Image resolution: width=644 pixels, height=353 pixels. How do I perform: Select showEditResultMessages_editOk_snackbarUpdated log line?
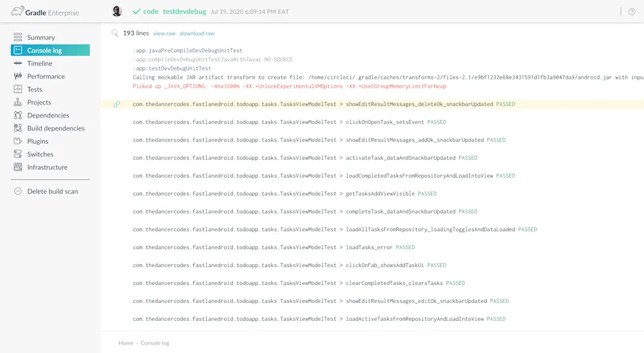pos(321,301)
